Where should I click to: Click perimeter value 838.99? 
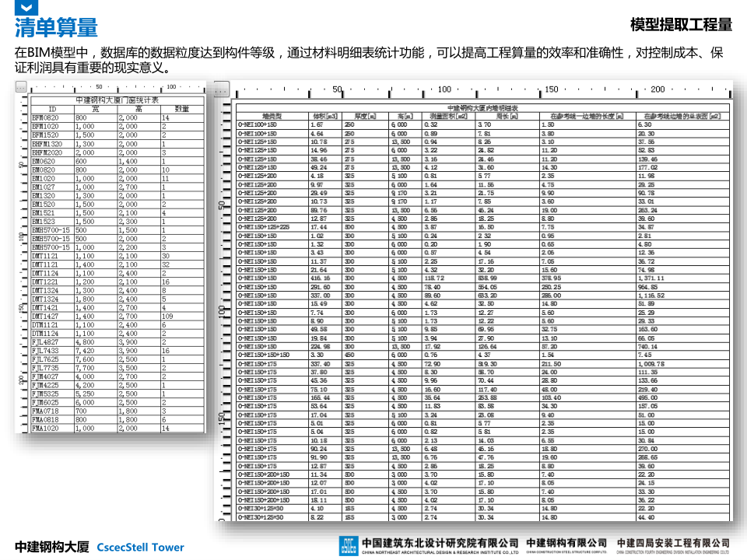click(488, 278)
